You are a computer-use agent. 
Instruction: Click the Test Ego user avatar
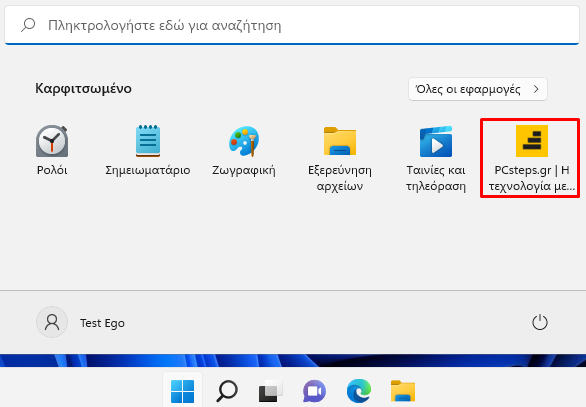(x=52, y=322)
